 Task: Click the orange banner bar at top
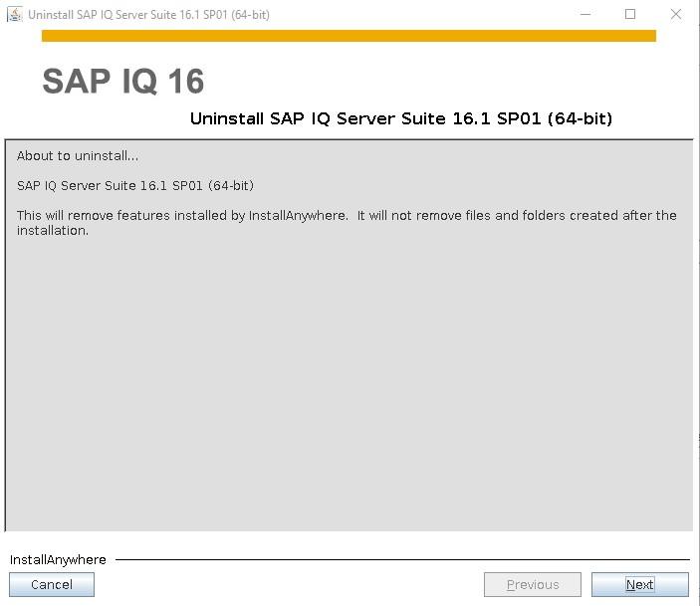pos(350,36)
